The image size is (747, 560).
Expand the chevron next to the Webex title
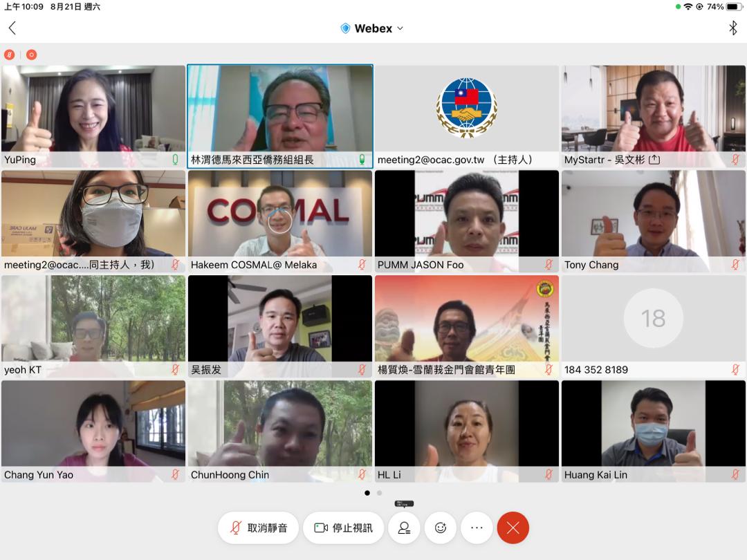tap(400, 28)
